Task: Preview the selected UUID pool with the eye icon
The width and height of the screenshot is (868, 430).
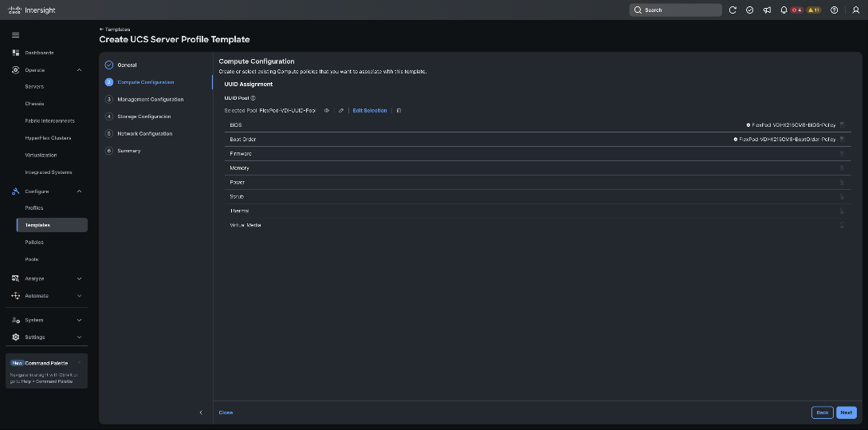Action: [327, 110]
